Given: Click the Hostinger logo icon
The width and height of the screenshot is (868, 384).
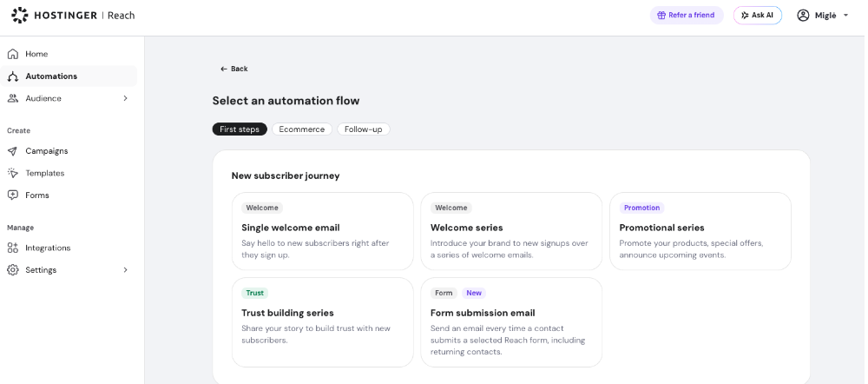Looking at the screenshot, I should pyautogui.click(x=20, y=15).
